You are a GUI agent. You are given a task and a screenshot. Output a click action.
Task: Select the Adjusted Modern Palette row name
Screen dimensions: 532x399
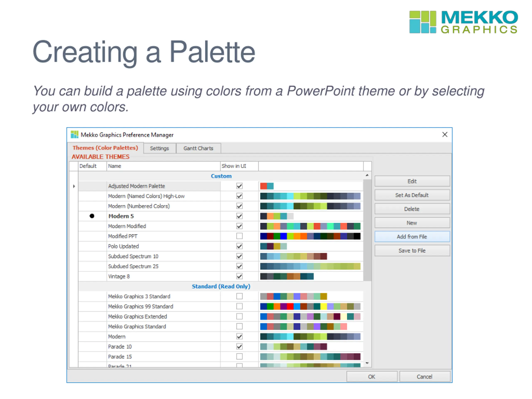tap(137, 186)
